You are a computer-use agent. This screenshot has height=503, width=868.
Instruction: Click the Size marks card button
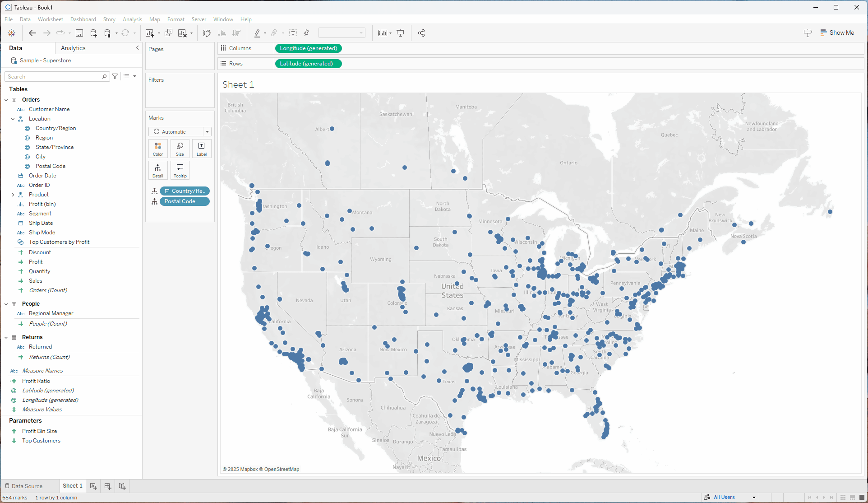[x=180, y=149]
